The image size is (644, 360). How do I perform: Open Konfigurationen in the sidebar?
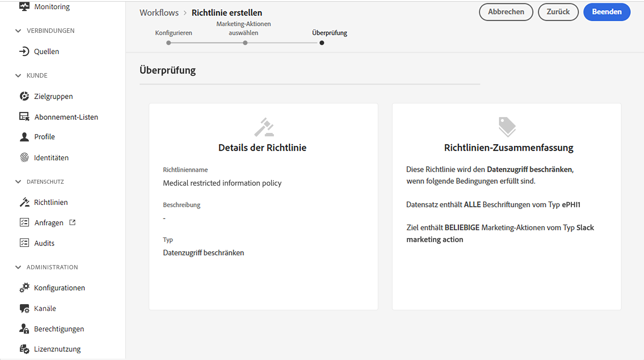pos(59,288)
